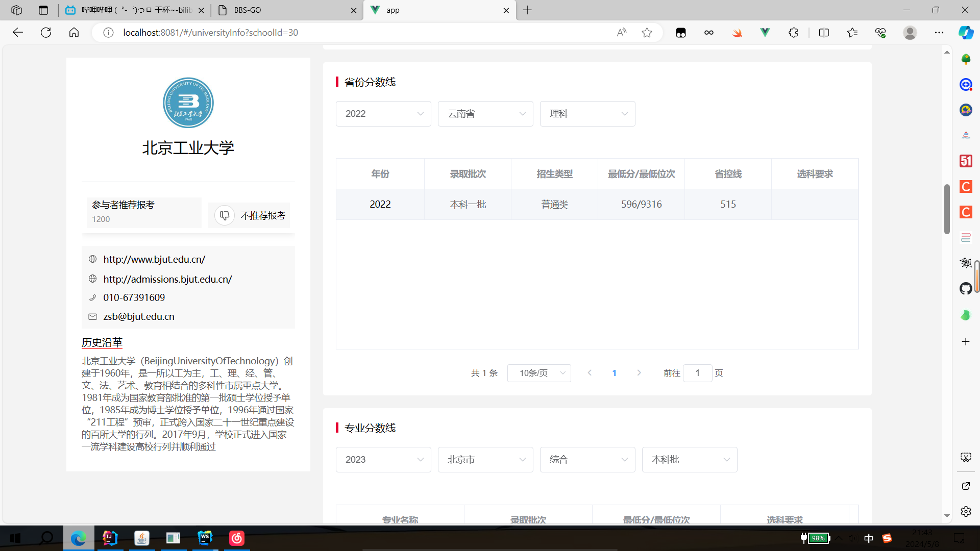Open the browser profile avatar

(x=910, y=33)
